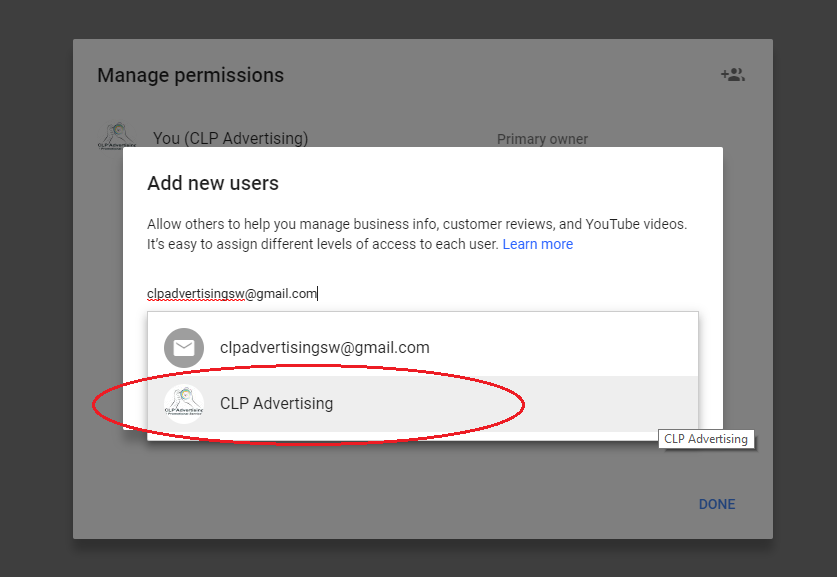The image size is (837, 577).
Task: Click the DONE button
Action: 717,504
